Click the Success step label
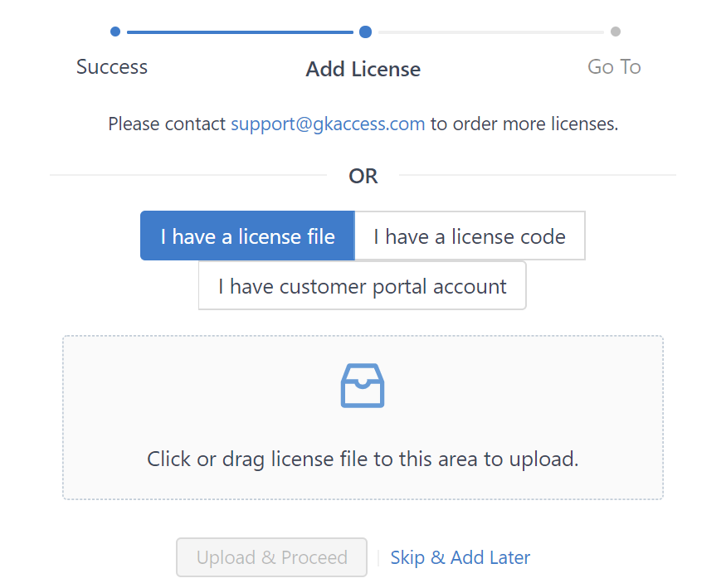The height and width of the screenshot is (588, 726). tap(112, 67)
